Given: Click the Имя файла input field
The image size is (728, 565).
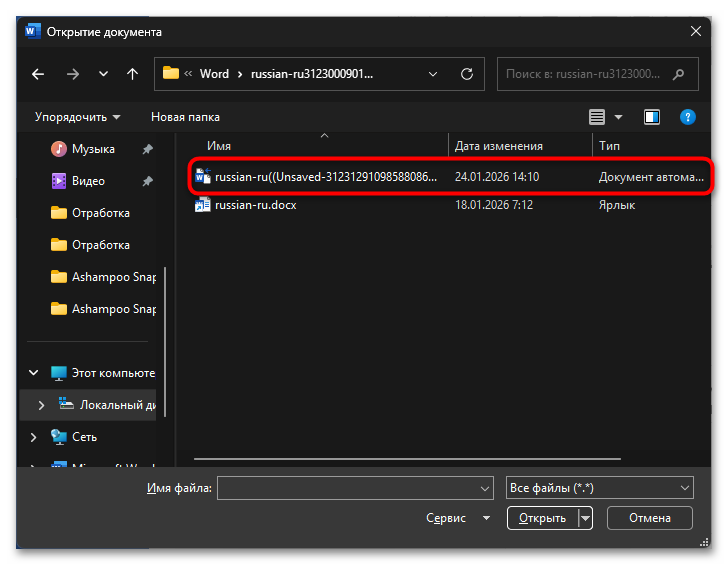Looking at the screenshot, I should (346, 488).
